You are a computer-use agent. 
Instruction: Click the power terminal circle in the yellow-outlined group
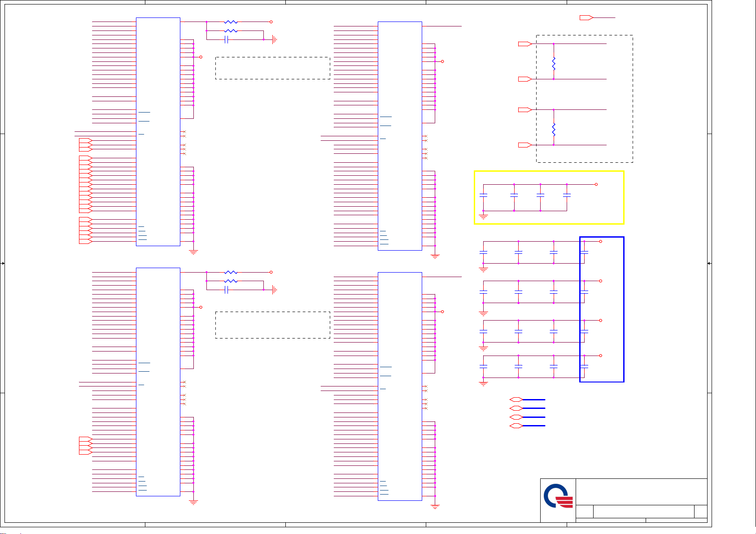point(596,184)
